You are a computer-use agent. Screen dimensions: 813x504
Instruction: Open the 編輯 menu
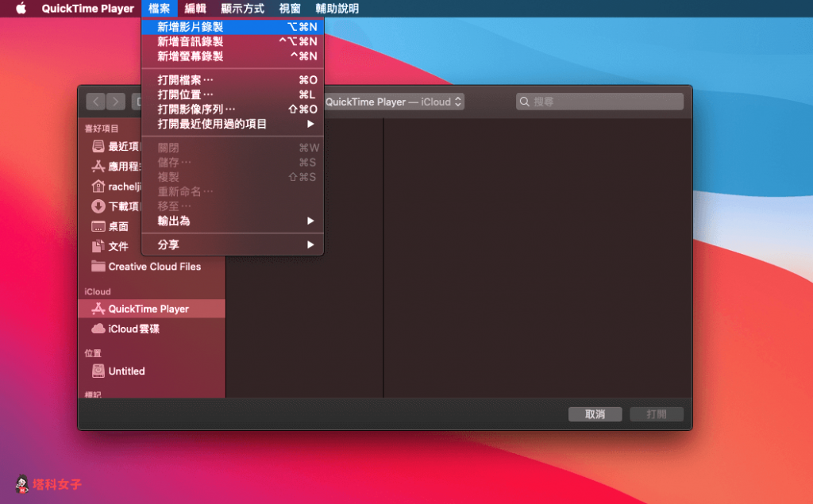point(195,8)
